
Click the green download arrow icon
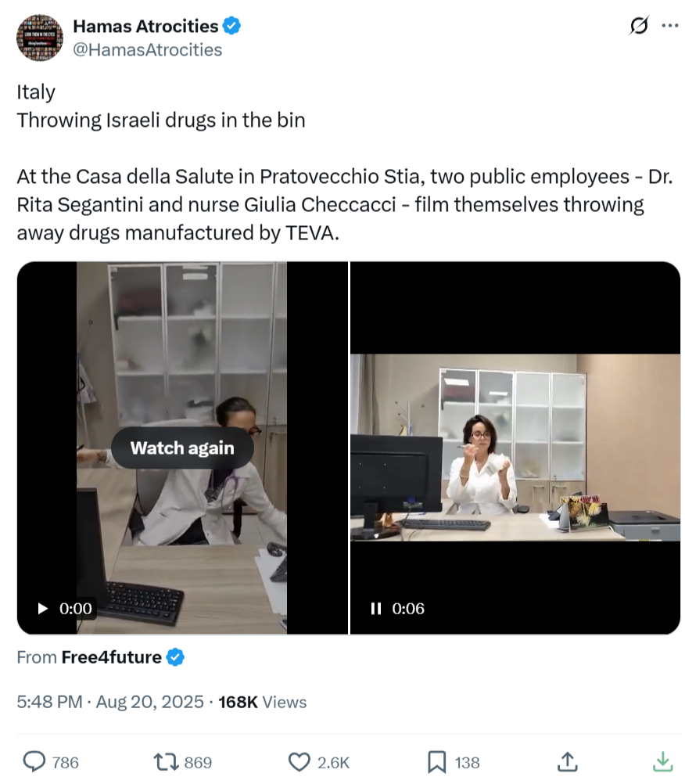[662, 761]
